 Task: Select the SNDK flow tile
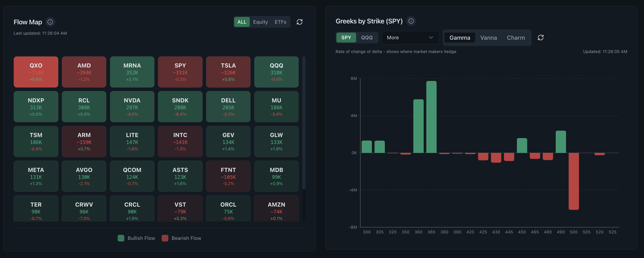[180, 107]
